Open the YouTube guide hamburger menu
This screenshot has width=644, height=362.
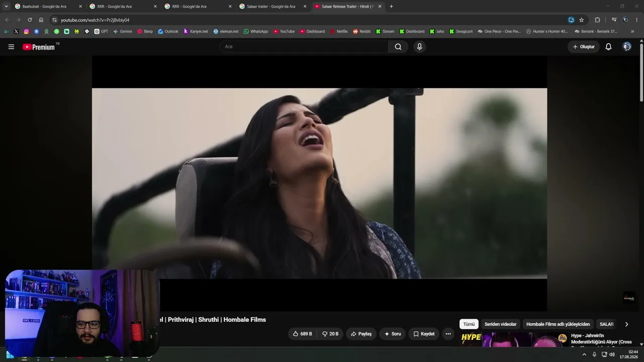pyautogui.click(x=11, y=47)
